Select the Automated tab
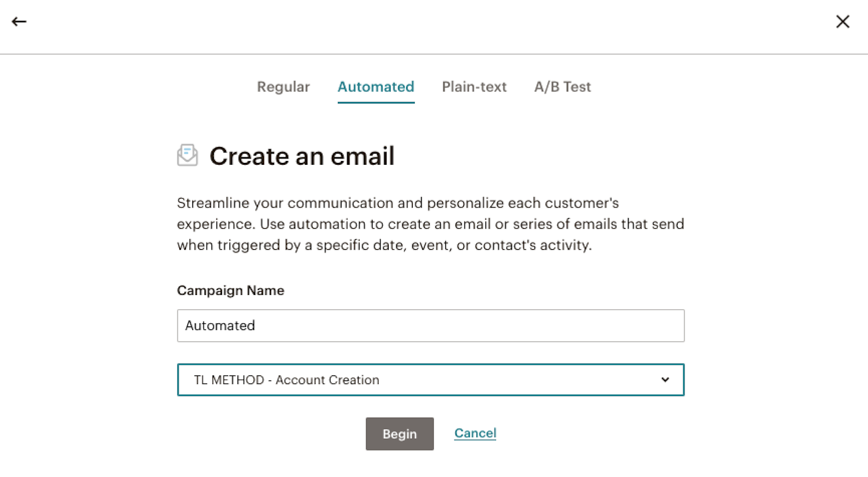The image size is (868, 477). (x=376, y=87)
